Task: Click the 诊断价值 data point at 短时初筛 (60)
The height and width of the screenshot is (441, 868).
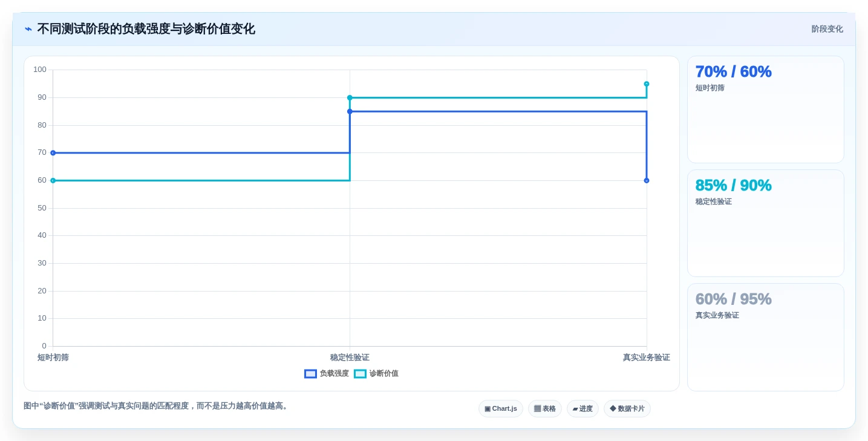Action: 53,180
